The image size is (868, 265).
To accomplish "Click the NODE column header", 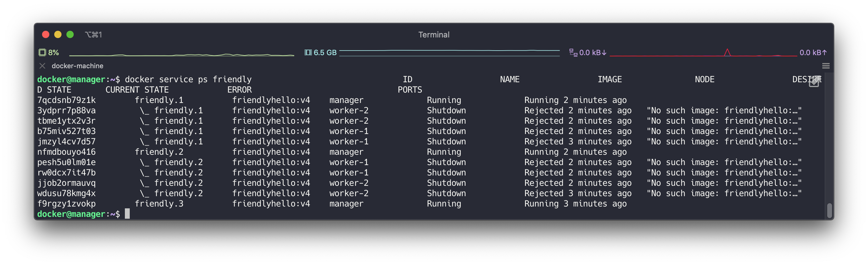I will (x=704, y=79).
